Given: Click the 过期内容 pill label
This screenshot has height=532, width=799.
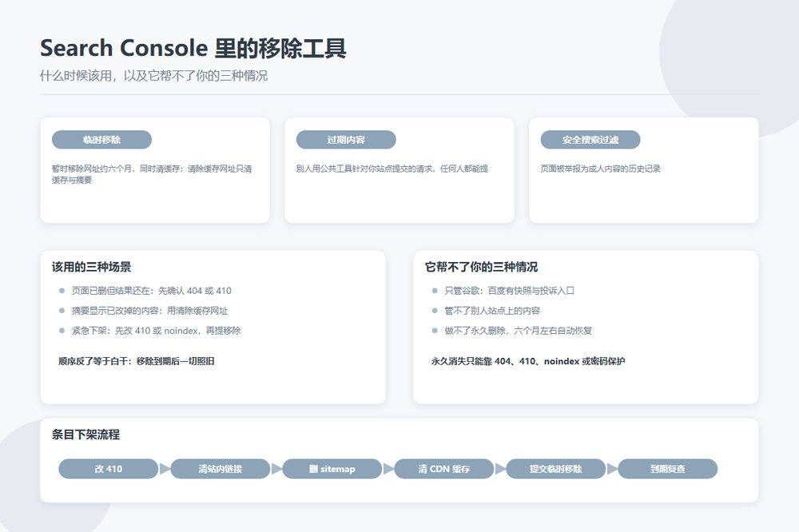Looking at the screenshot, I should tap(346, 140).
